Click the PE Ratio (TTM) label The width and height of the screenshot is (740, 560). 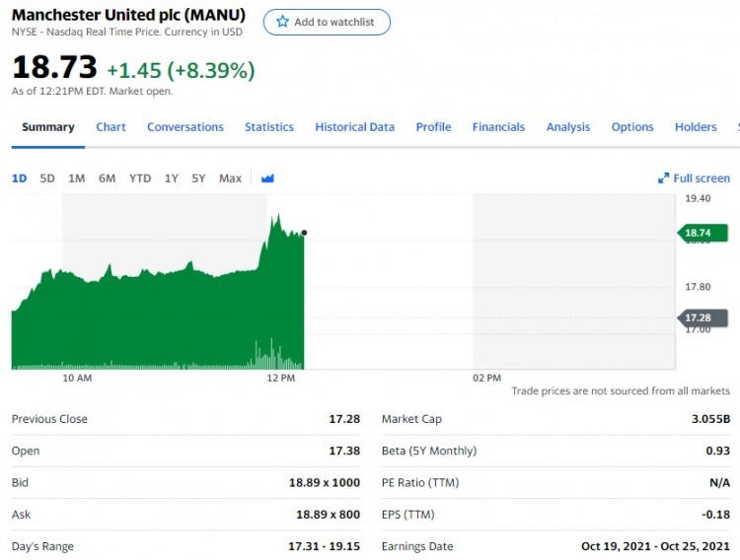click(x=420, y=483)
